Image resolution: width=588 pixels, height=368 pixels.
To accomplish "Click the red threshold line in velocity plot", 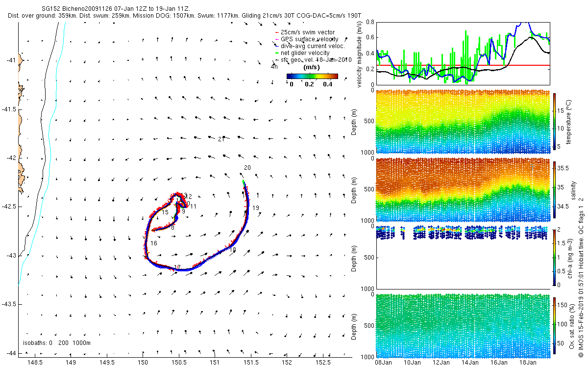I will click(463, 65).
